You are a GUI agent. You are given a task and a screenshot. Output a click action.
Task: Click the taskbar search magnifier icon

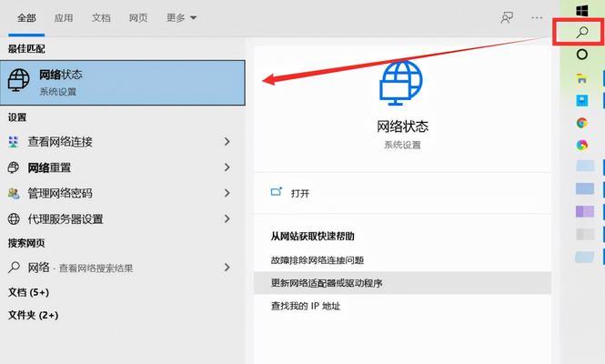point(582,32)
